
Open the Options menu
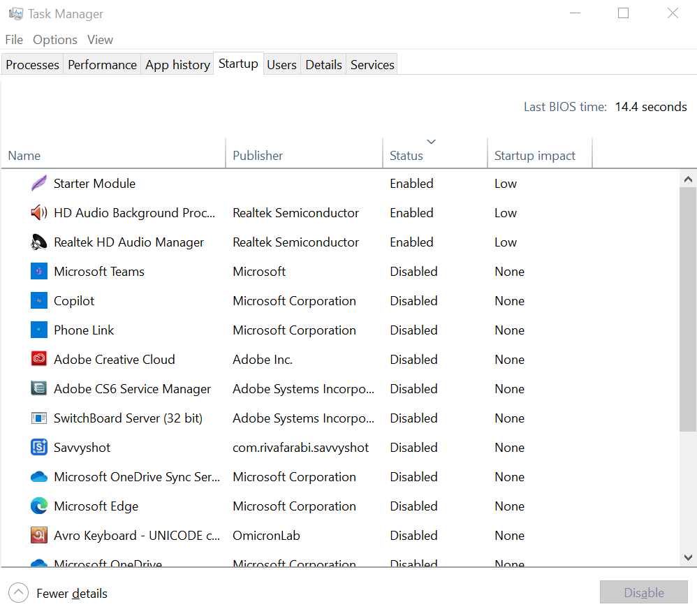(x=55, y=40)
